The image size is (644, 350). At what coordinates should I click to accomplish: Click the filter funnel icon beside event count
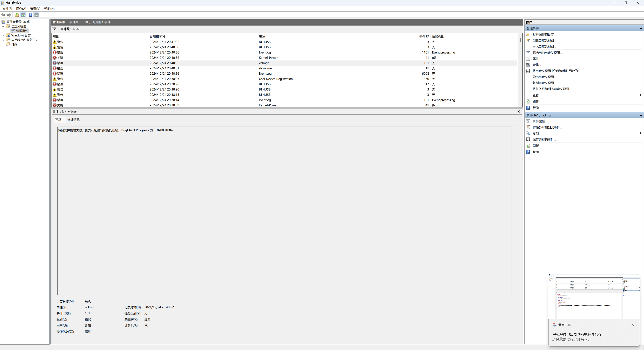54,29
